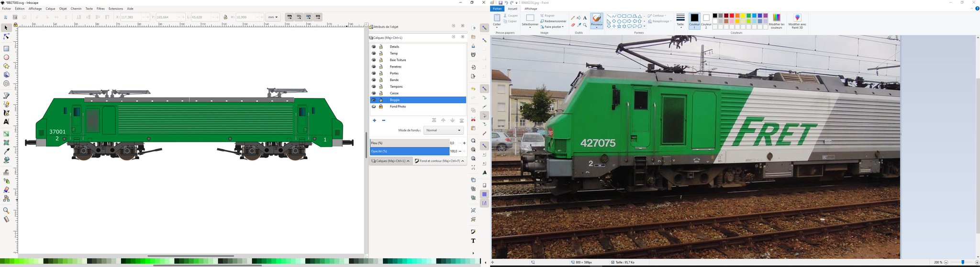The image size is (980, 267).
Task: Select the Paint pencil tool
Action: point(573,18)
